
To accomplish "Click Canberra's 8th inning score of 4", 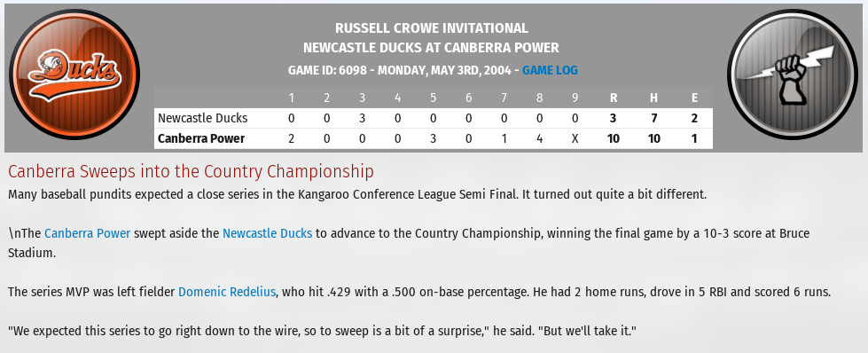I will tap(540, 138).
